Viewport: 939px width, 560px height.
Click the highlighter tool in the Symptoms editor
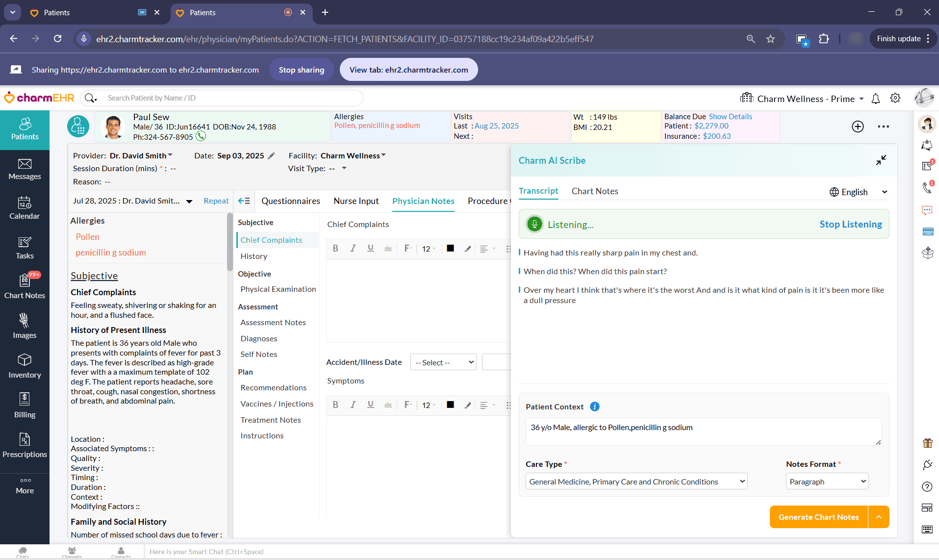click(x=468, y=405)
